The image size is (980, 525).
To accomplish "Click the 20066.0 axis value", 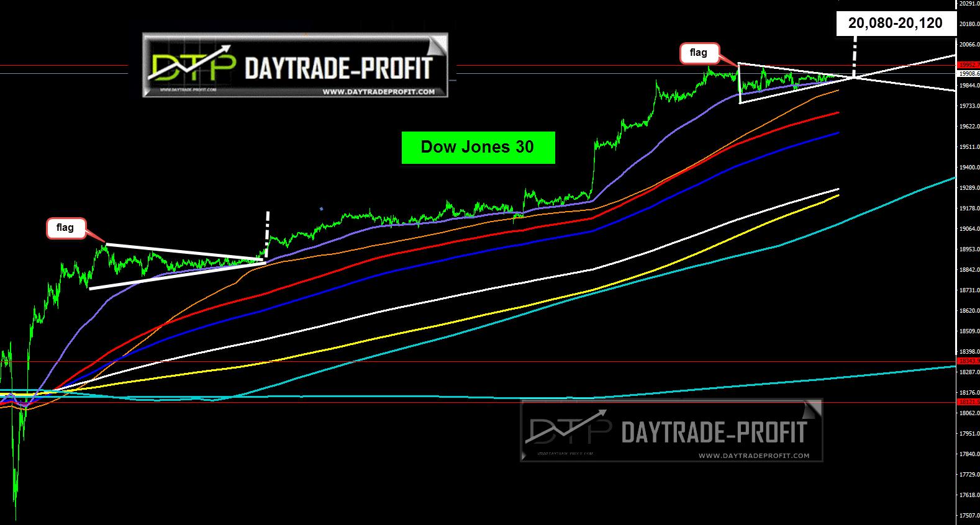I will tap(969, 45).
